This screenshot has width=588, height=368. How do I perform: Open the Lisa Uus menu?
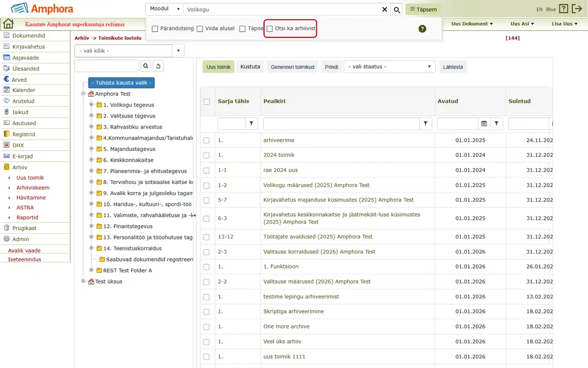click(564, 24)
